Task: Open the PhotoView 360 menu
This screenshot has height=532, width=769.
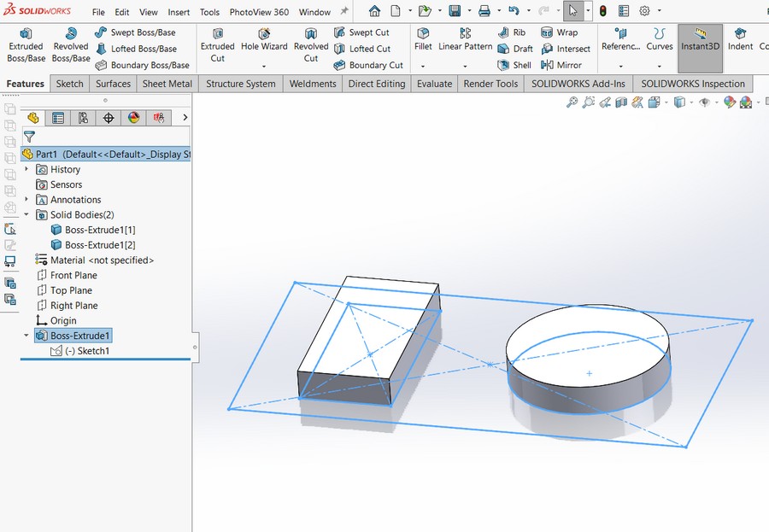Action: [259, 12]
